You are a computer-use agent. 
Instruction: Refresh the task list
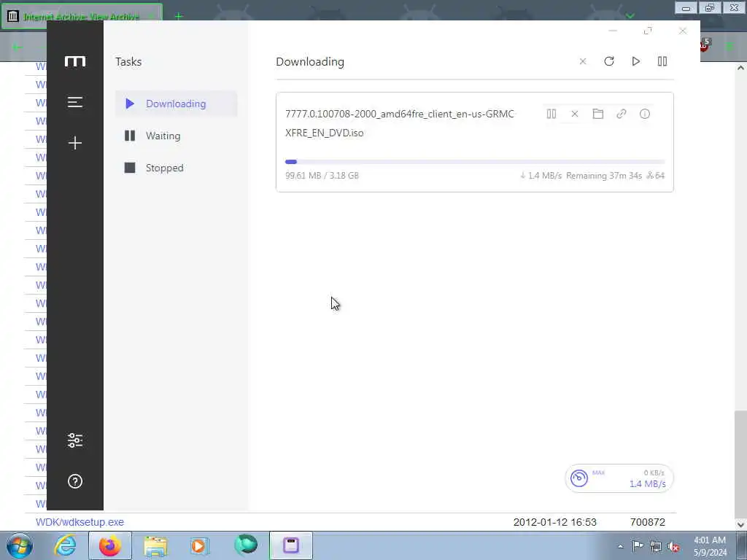point(609,61)
